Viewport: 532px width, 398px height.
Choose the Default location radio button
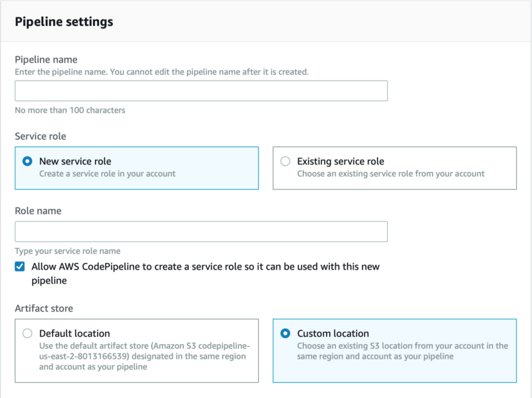click(27, 333)
